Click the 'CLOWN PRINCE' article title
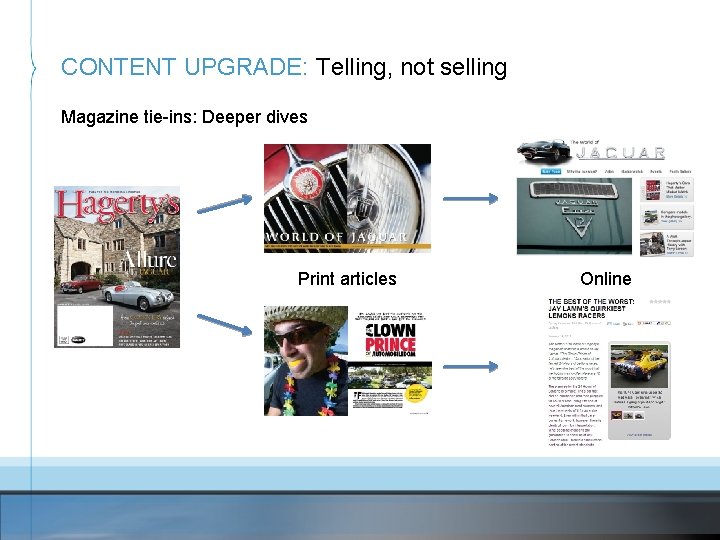Screen dimensions: 720x540 [x=390, y=341]
